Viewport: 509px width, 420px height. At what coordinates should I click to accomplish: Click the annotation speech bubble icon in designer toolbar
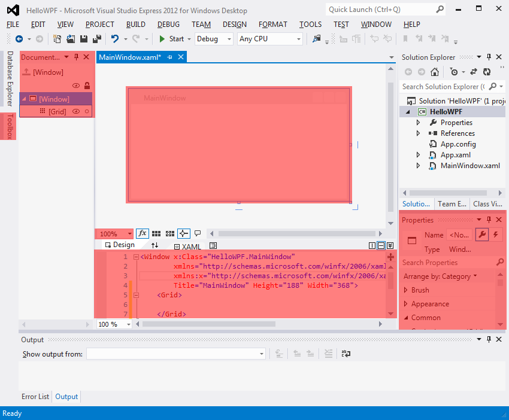[198, 233]
